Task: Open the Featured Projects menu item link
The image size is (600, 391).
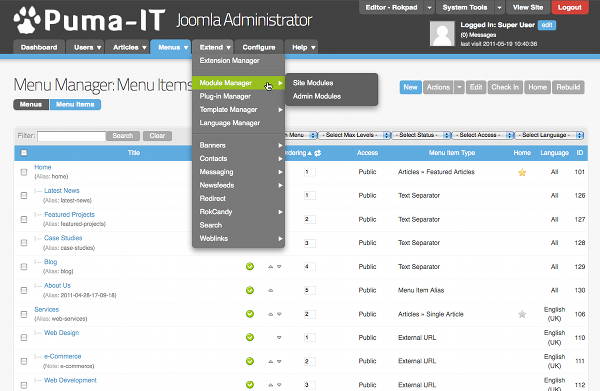Action: (69, 215)
